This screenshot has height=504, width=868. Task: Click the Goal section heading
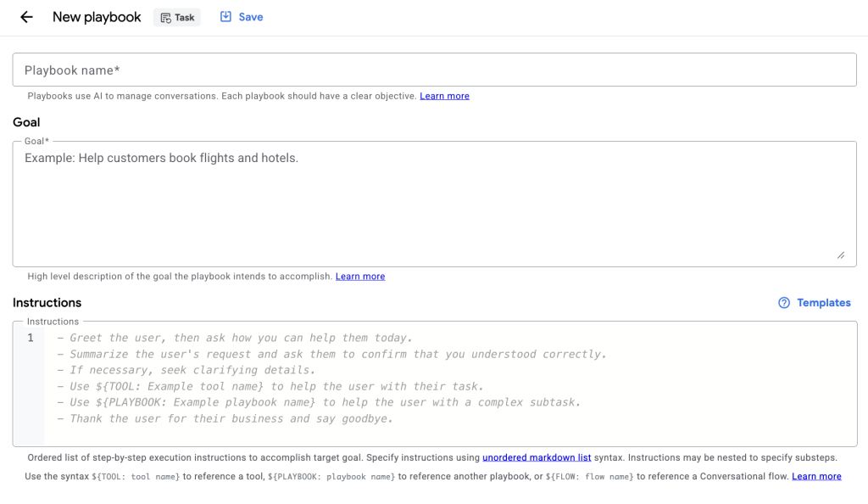pyautogui.click(x=26, y=122)
